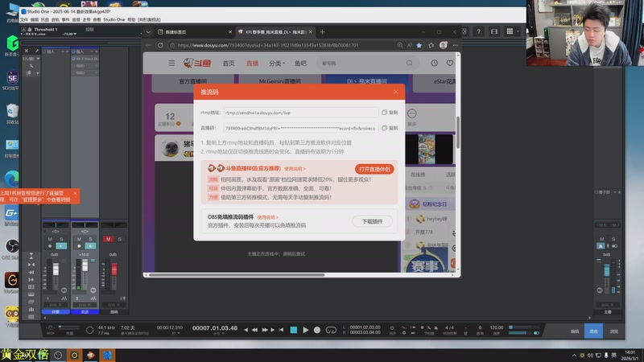Click the Fast forward double-arrow transport button
The height and width of the screenshot is (362, 644).
tap(265, 330)
